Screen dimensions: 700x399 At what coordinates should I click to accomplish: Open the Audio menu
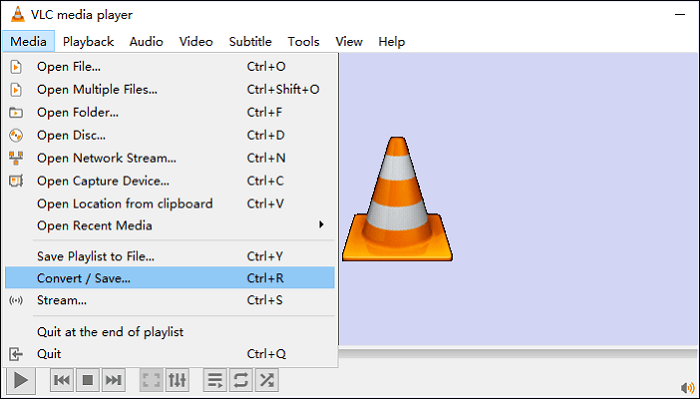coord(146,42)
